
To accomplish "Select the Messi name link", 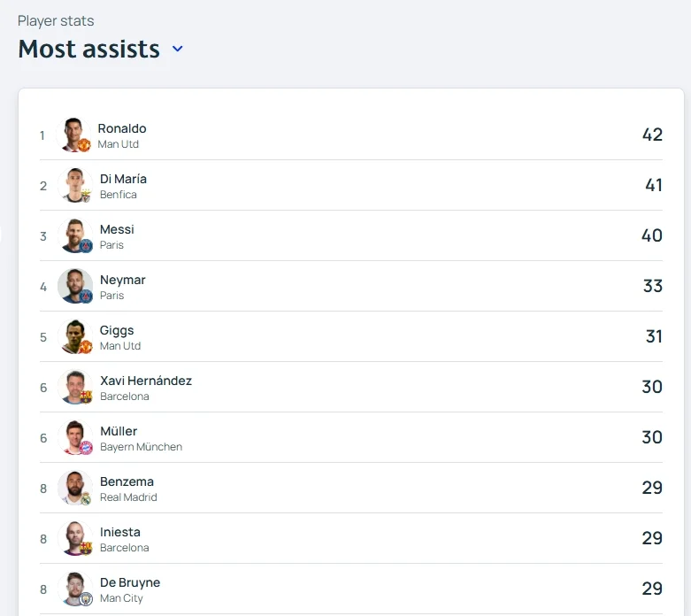I will [x=117, y=229].
